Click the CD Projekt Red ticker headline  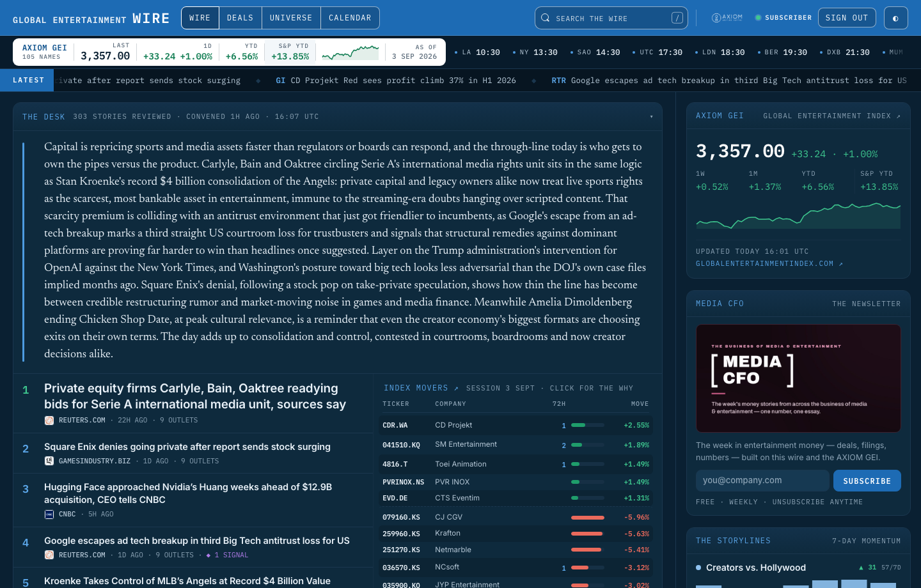pos(396,81)
